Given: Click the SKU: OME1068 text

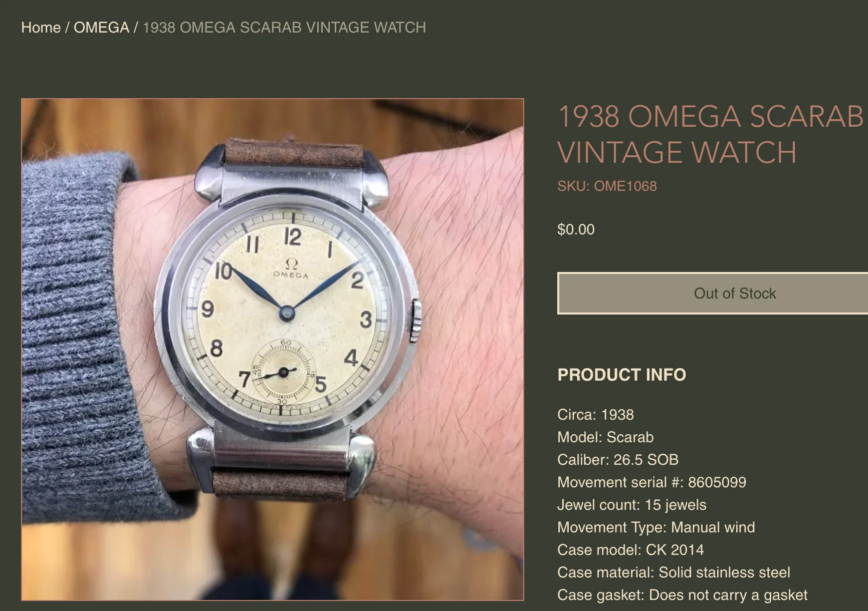Looking at the screenshot, I should point(607,186).
